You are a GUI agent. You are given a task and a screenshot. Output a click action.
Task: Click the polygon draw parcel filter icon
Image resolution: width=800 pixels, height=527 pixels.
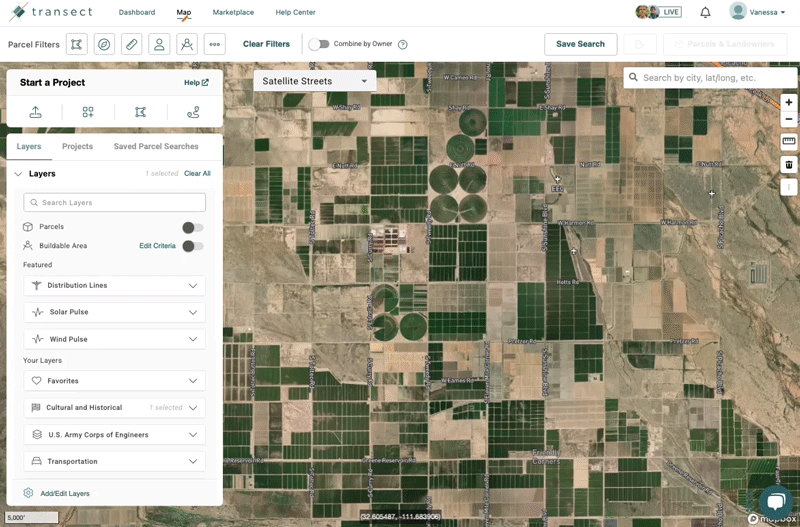point(77,44)
